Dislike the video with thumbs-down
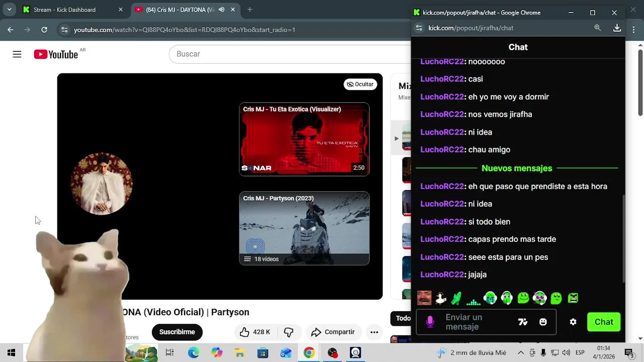Image resolution: width=644 pixels, height=362 pixels. [x=288, y=332]
